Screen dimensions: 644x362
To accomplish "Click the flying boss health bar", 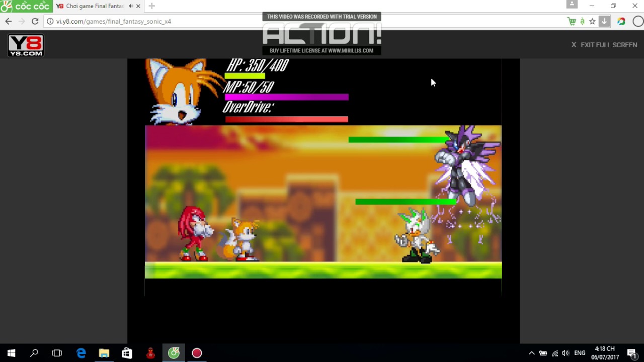I will pos(398,140).
